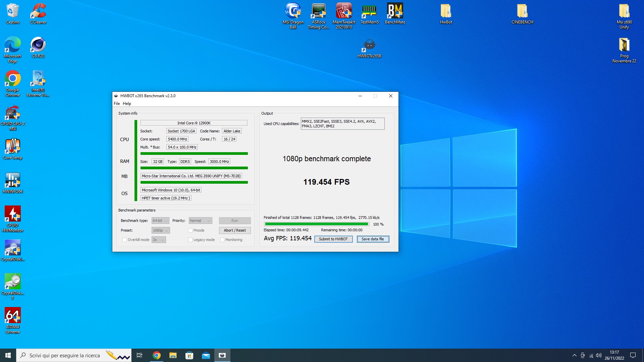Open notification center icon
The height and width of the screenshot is (362, 644).
[633, 355]
